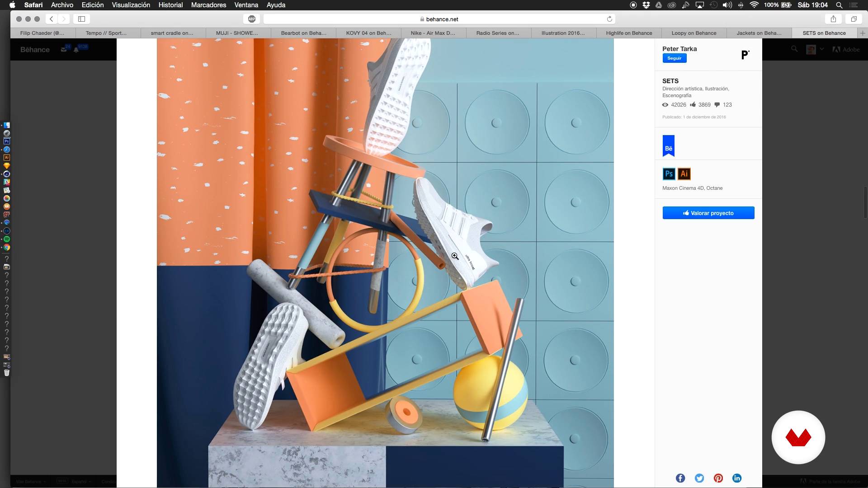Switch to the Filip Chaeder tab
This screenshot has height=488, width=868.
pos(42,33)
